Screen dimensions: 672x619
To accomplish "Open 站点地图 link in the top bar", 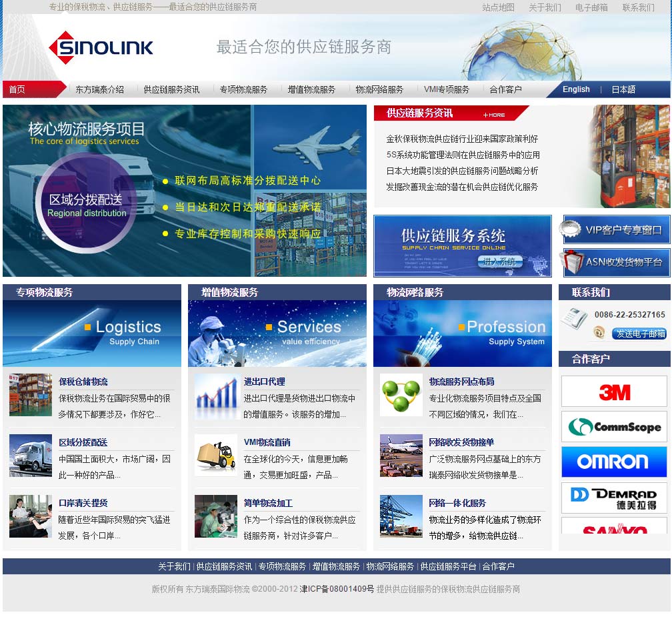I will tap(498, 7).
